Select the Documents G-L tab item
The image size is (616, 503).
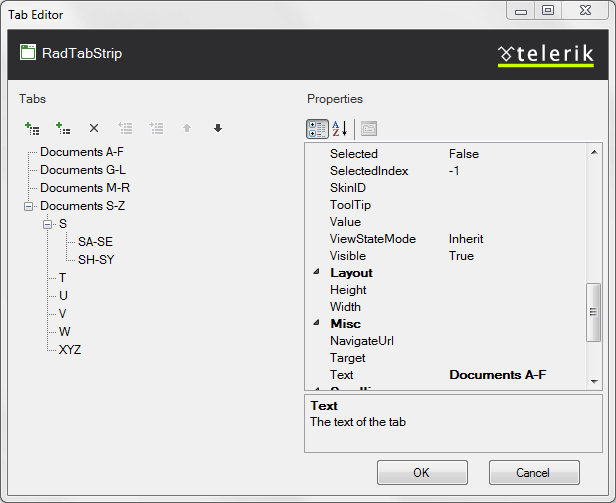[82, 170]
